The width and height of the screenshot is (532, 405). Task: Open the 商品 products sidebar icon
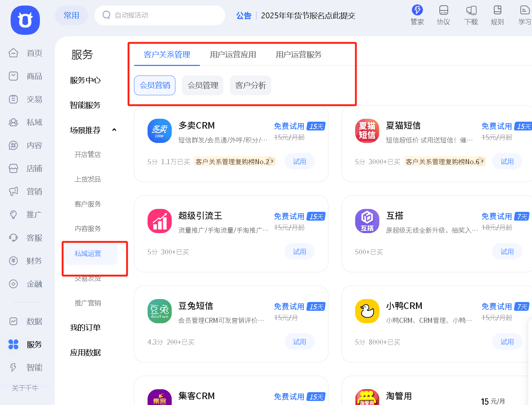pyautogui.click(x=14, y=76)
